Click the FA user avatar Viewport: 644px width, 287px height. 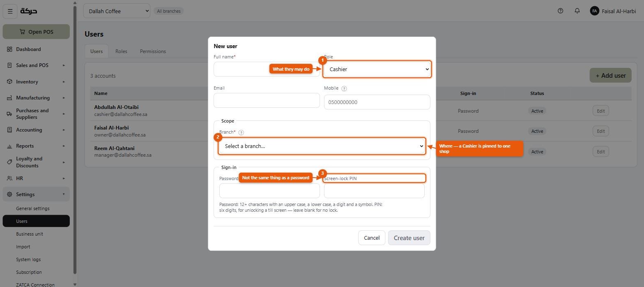[594, 11]
